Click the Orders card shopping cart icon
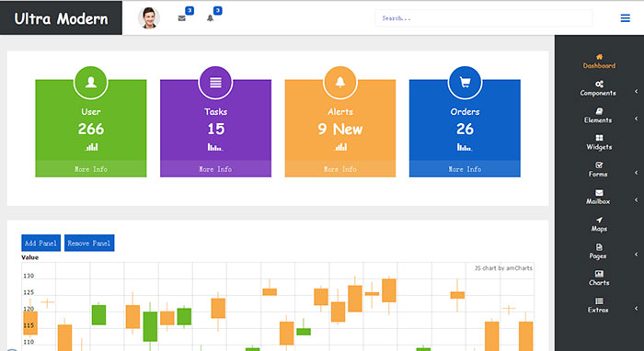Image resolution: width=644 pixels, height=351 pixels. point(465,83)
